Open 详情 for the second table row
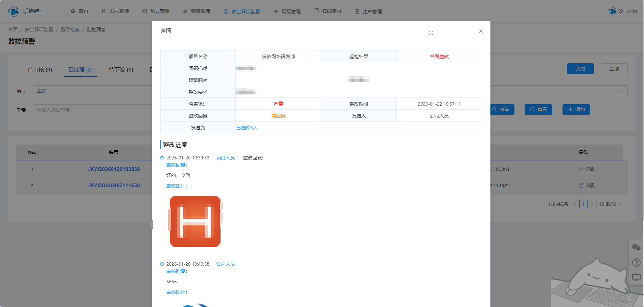The width and height of the screenshot is (644, 307). click(x=586, y=185)
